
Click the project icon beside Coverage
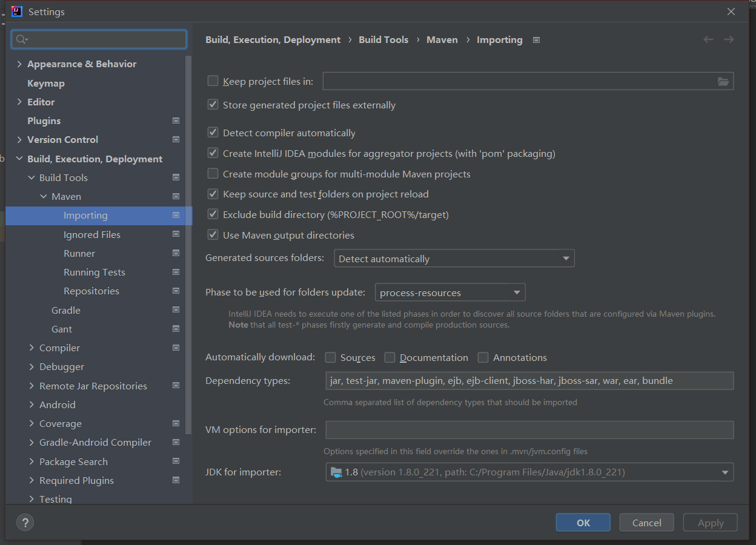click(x=176, y=423)
